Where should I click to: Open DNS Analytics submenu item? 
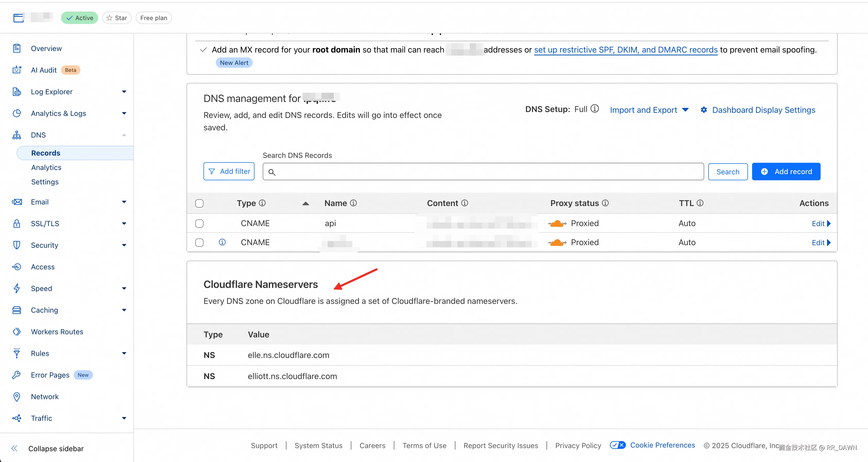[x=46, y=167]
